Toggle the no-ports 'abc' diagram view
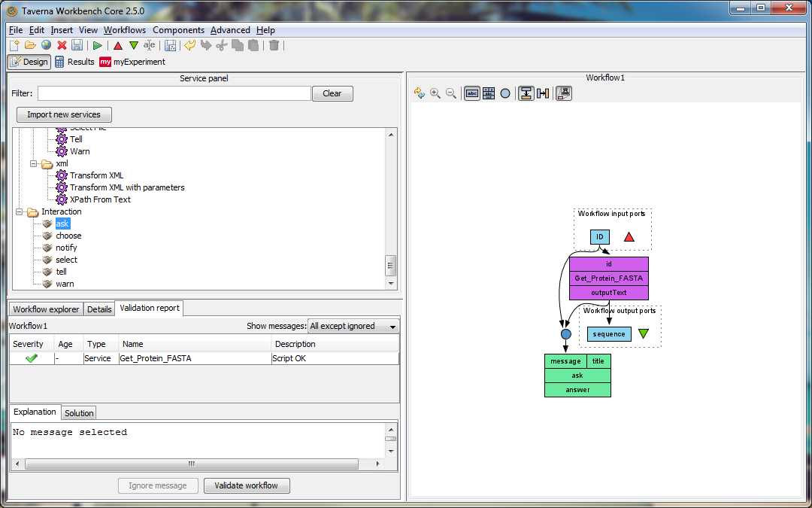812x508 pixels. [x=471, y=93]
